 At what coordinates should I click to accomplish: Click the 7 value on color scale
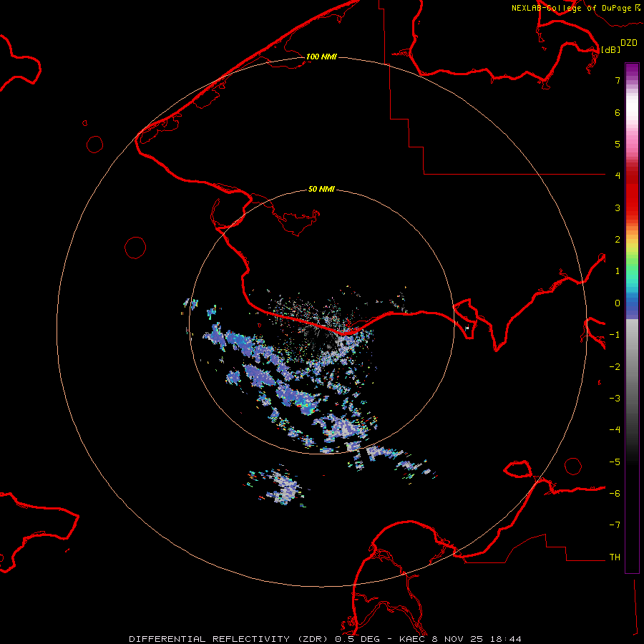(618, 80)
